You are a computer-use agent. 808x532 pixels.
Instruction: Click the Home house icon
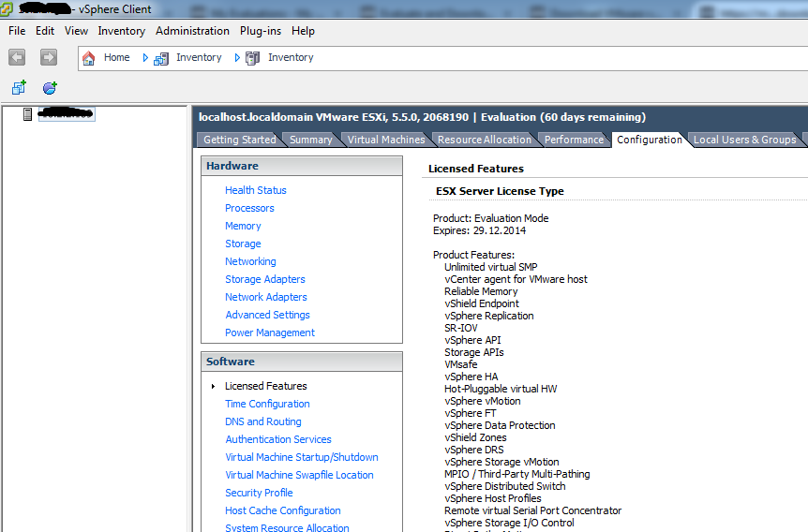click(89, 58)
